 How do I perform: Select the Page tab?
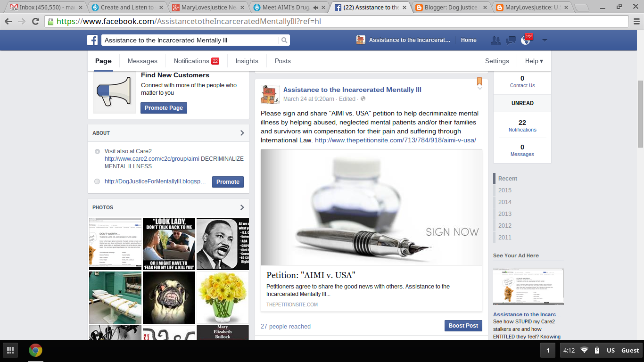tap(103, 61)
